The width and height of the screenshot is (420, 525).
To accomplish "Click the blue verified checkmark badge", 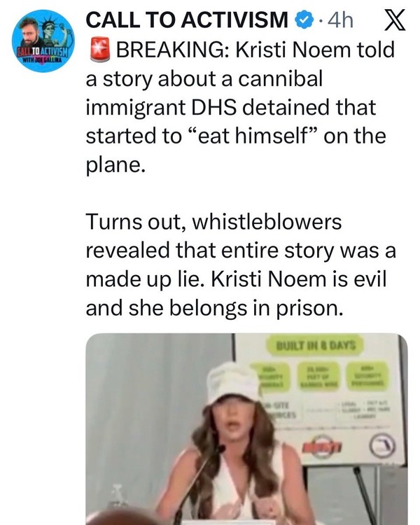I will [300, 21].
